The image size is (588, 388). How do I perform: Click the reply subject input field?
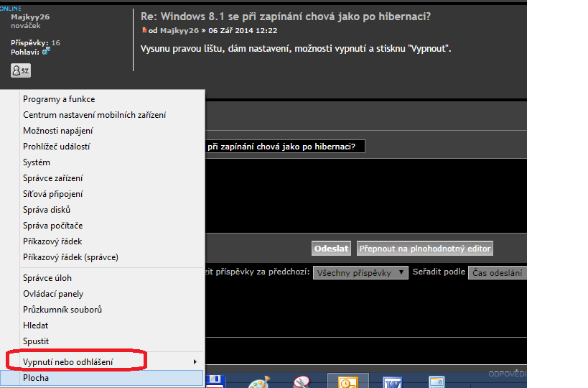(x=285, y=147)
